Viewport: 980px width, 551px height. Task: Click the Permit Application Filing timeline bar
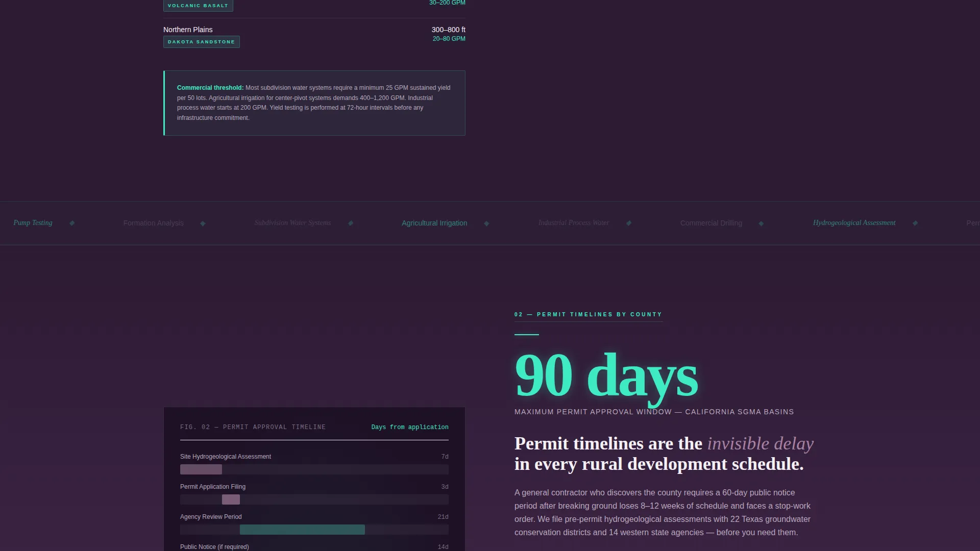click(x=231, y=499)
